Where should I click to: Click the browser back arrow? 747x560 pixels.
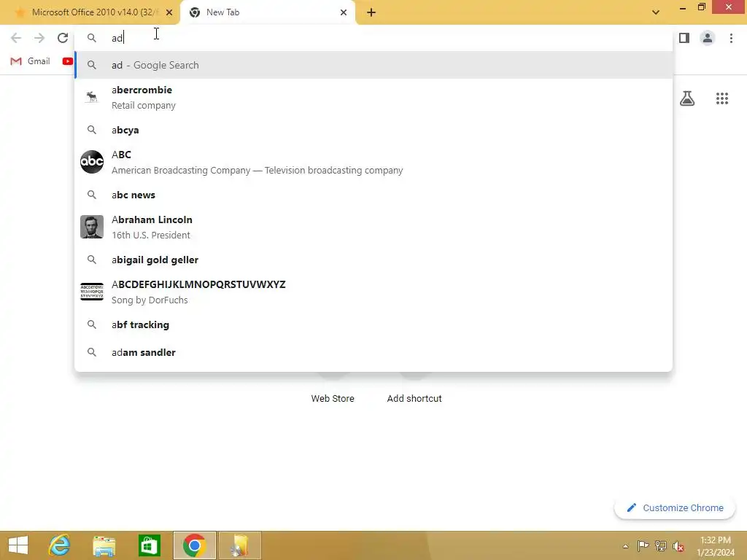pos(16,38)
